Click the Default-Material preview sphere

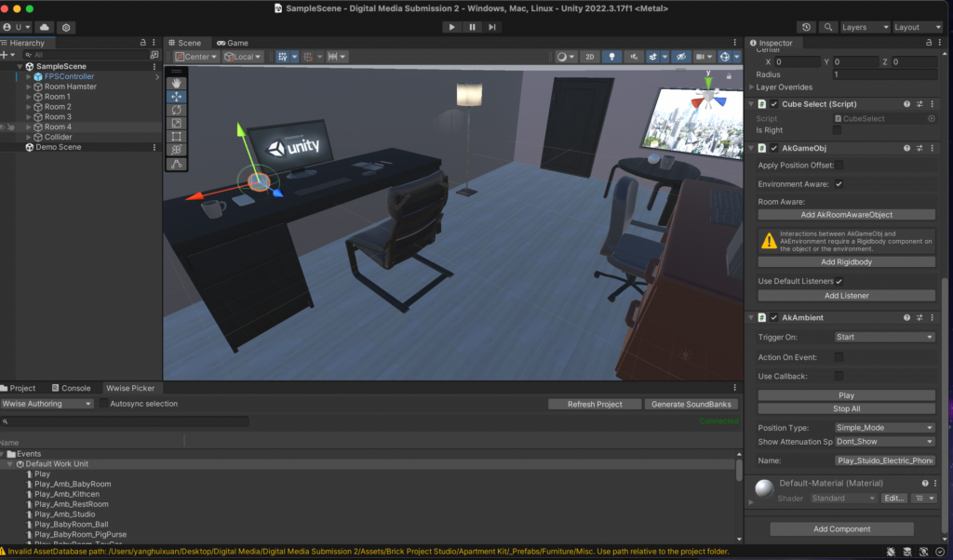pyautogui.click(x=764, y=489)
